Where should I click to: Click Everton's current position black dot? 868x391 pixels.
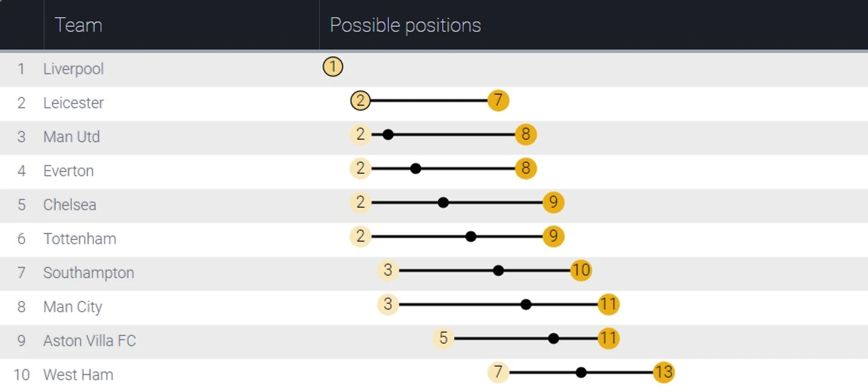pos(416,169)
